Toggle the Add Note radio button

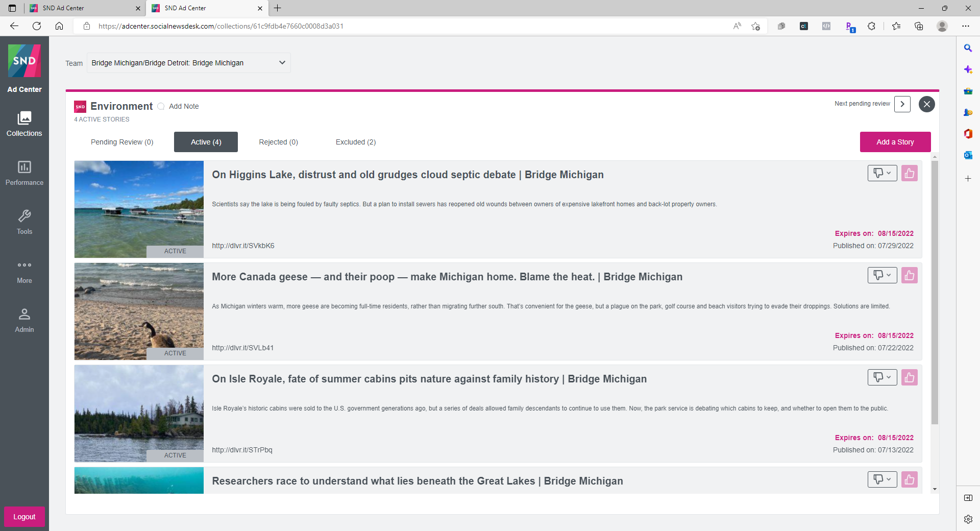coord(161,106)
